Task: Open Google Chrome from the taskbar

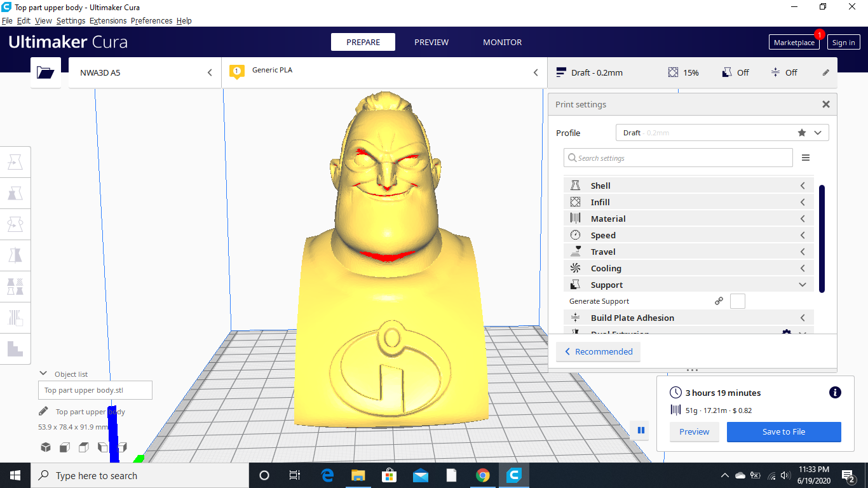Action: coord(483,475)
